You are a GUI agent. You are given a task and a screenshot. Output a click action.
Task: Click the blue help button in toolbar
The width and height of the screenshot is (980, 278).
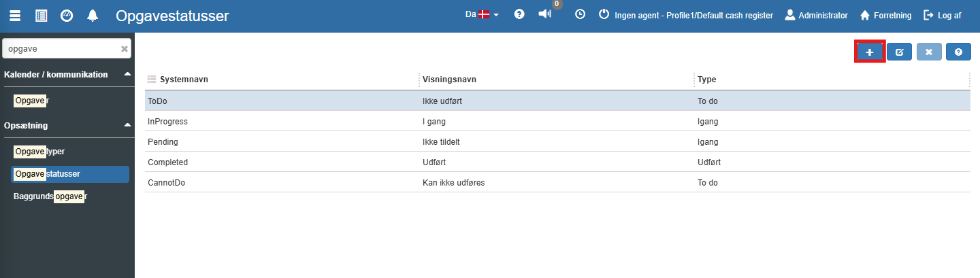pyautogui.click(x=958, y=52)
